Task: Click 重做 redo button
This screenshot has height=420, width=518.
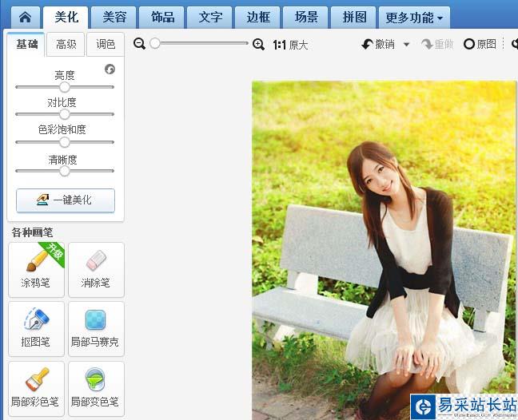Action: click(x=437, y=44)
